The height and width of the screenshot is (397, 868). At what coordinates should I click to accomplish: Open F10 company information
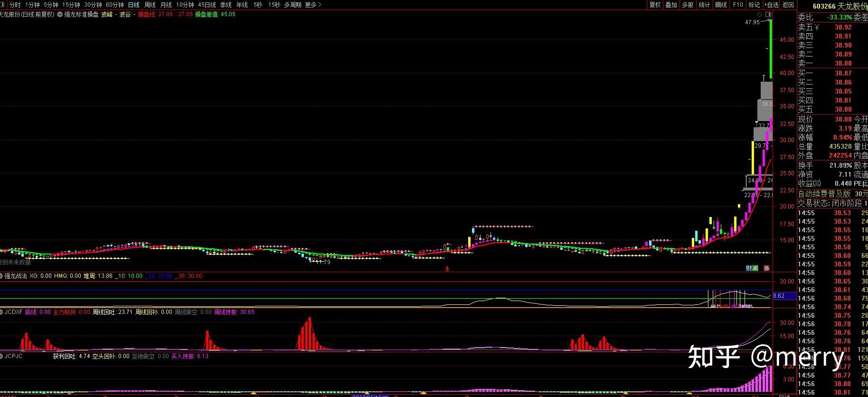(738, 5)
